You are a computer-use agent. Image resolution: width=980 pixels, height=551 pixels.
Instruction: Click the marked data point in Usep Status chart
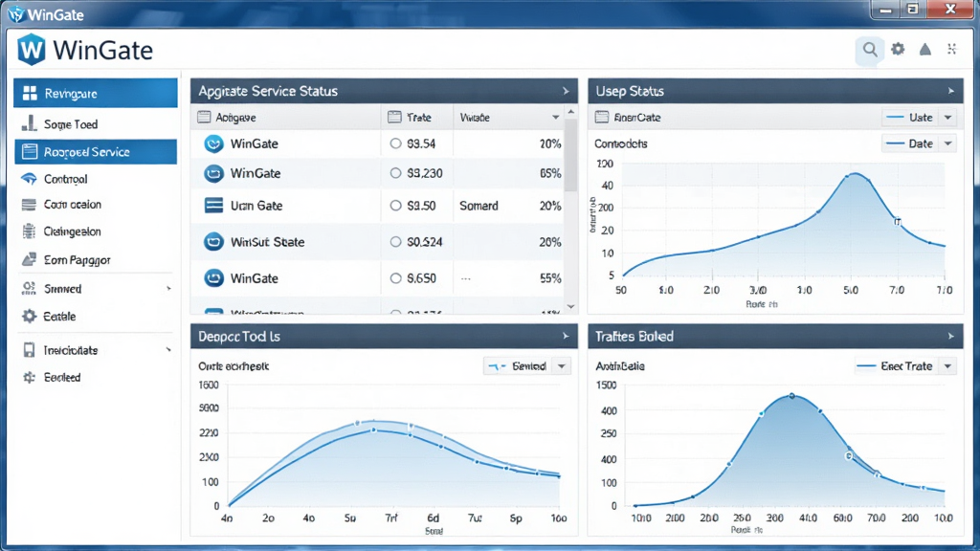pyautogui.click(x=897, y=221)
